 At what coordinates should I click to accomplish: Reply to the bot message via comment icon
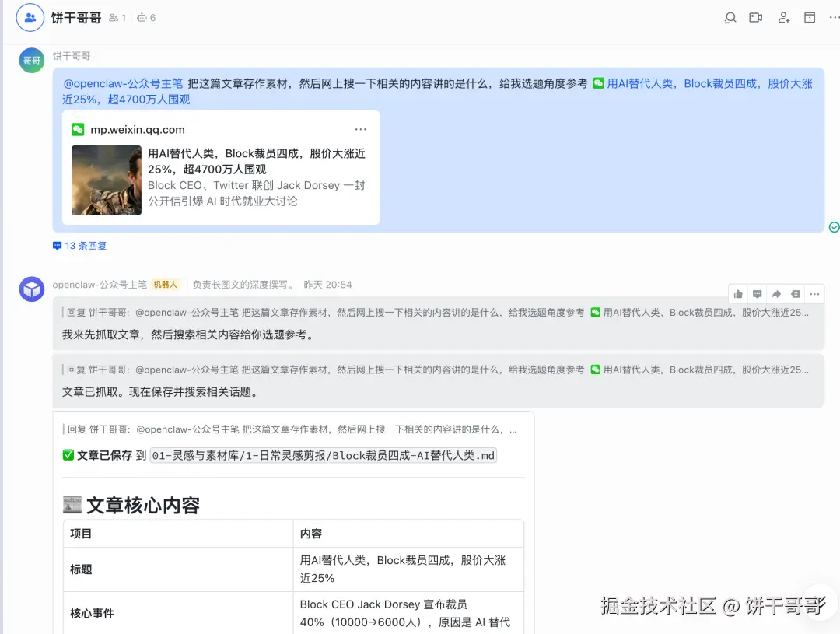click(757, 294)
